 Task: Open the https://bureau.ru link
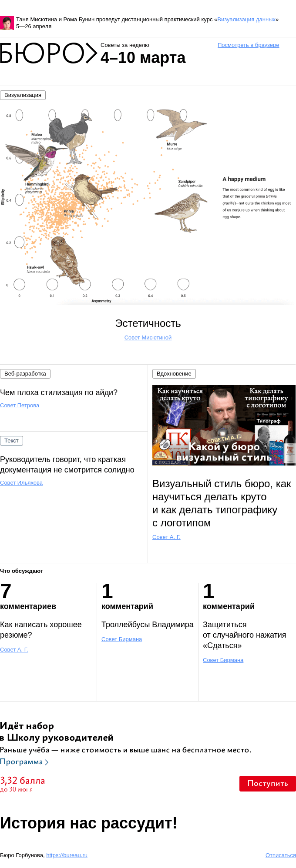(x=67, y=855)
